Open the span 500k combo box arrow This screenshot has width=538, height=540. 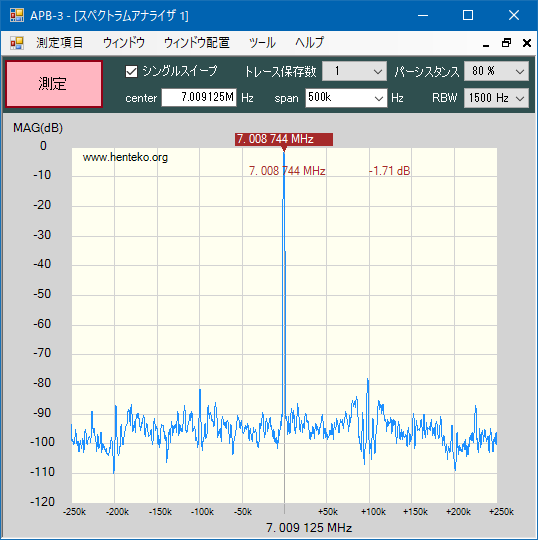click(379, 98)
